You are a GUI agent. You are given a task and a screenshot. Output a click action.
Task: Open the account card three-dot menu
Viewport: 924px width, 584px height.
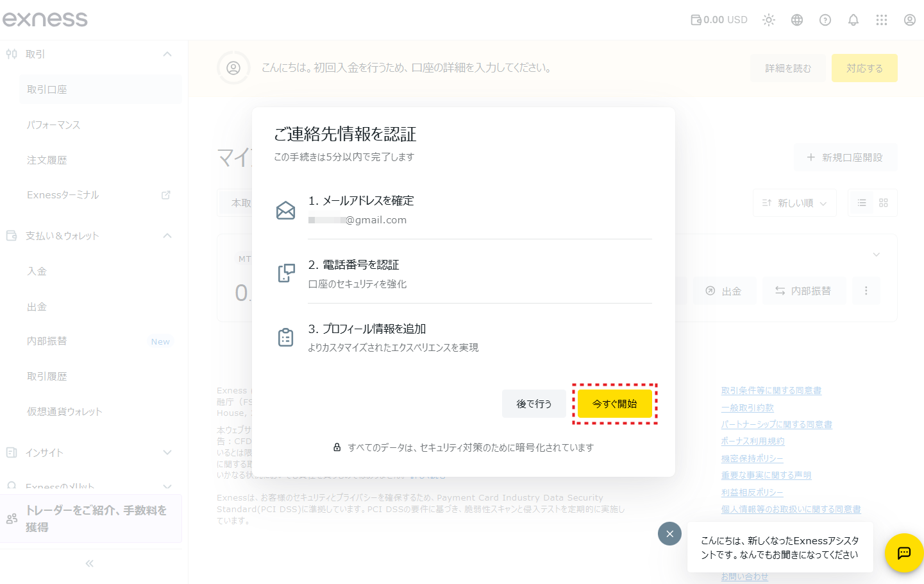point(866,291)
